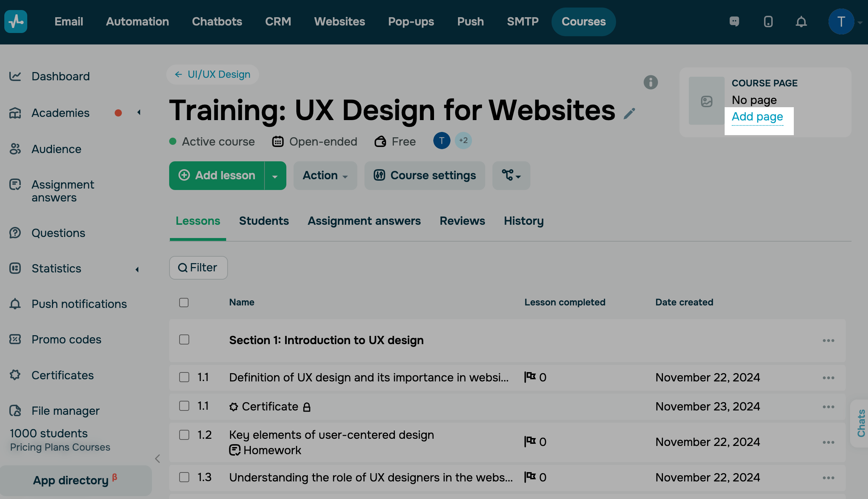This screenshot has height=499, width=868.
Task: Click the info icon near course title
Action: coord(650,82)
